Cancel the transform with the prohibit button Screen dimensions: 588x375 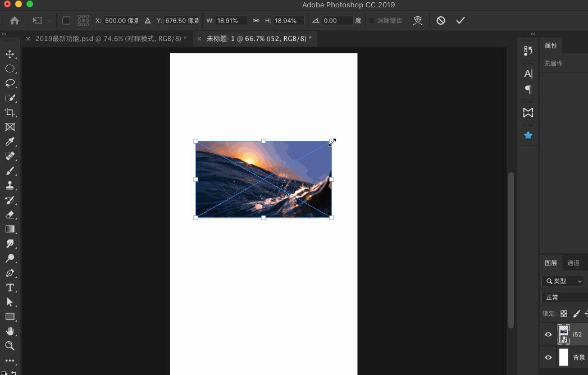point(440,20)
